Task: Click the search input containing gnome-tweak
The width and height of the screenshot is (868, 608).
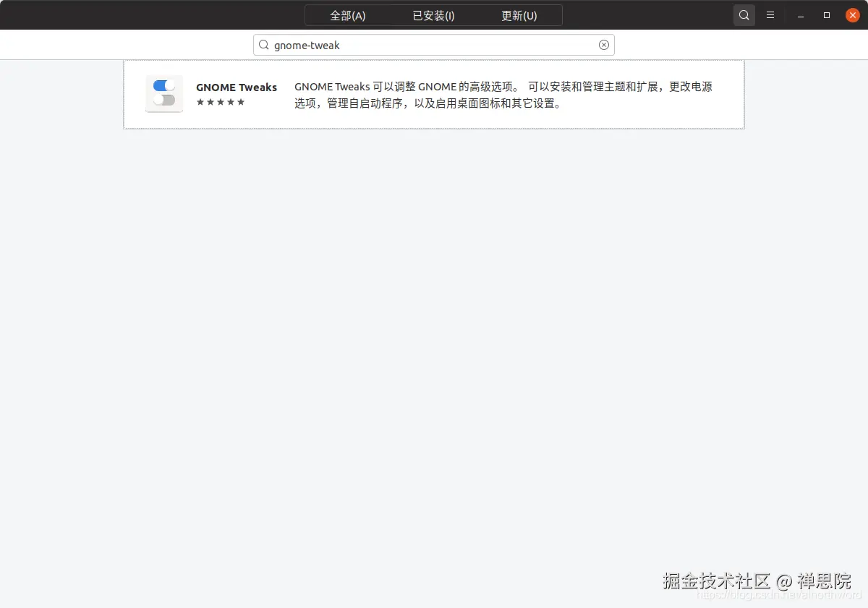Action: pos(434,45)
